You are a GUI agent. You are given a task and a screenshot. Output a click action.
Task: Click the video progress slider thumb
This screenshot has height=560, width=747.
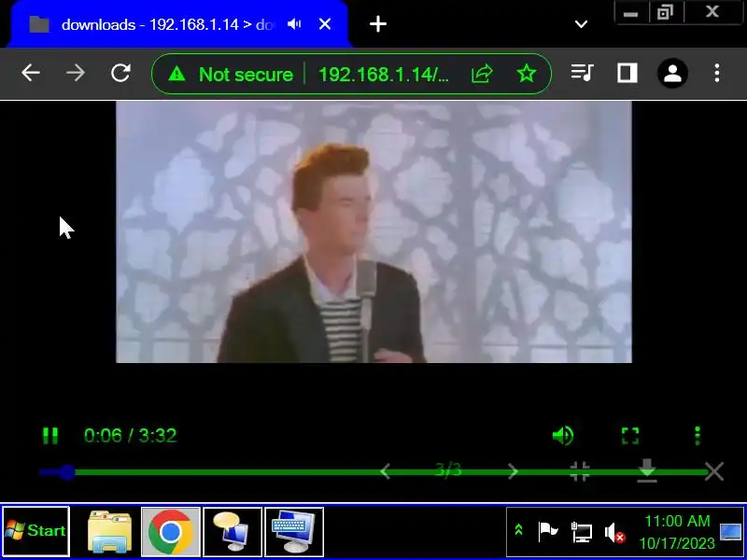pos(67,472)
